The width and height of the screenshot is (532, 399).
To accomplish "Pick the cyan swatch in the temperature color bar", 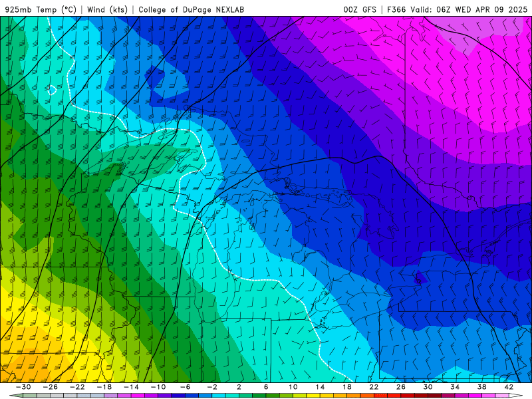I will [x=219, y=396].
